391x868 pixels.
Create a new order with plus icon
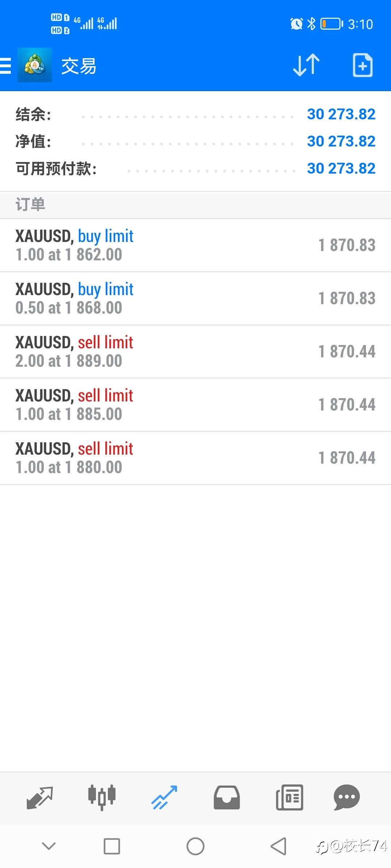click(x=362, y=65)
